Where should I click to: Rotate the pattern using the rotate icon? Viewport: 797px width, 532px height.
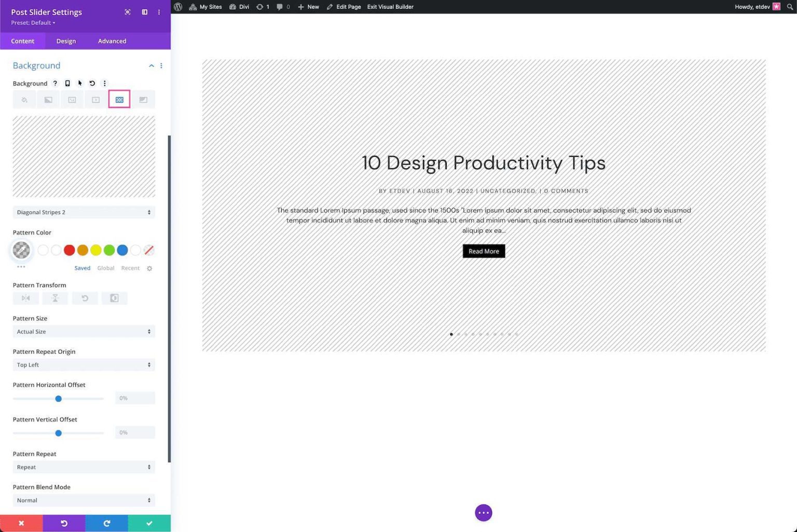(x=85, y=298)
